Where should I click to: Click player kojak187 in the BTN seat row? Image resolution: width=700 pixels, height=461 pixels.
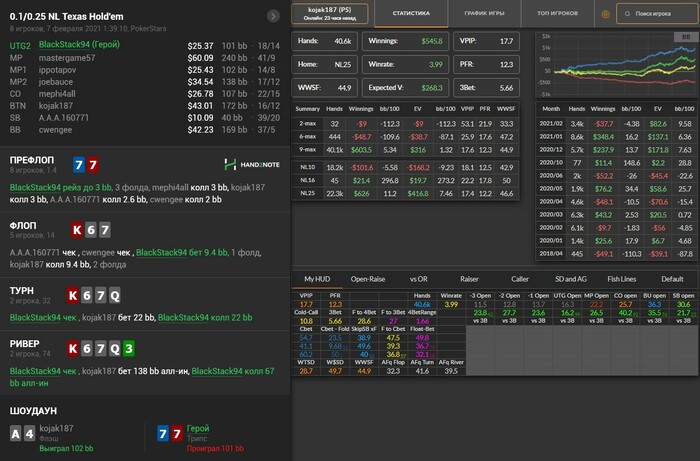(x=56, y=106)
